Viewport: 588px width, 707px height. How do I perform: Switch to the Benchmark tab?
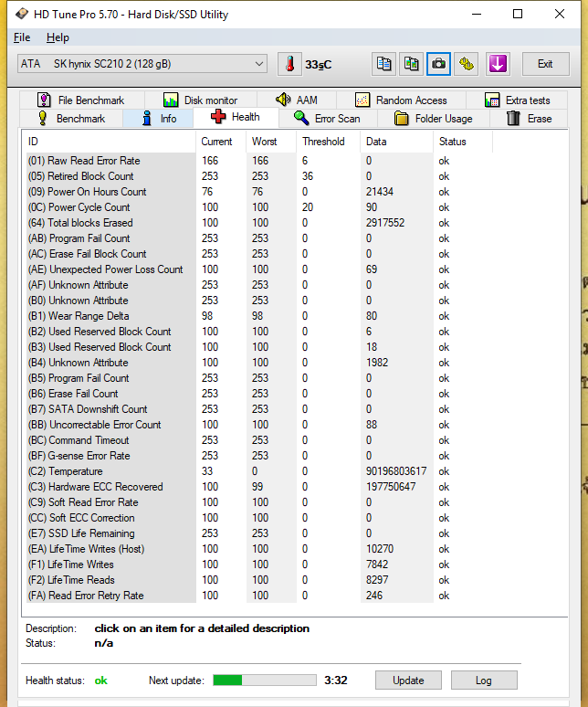pos(71,119)
